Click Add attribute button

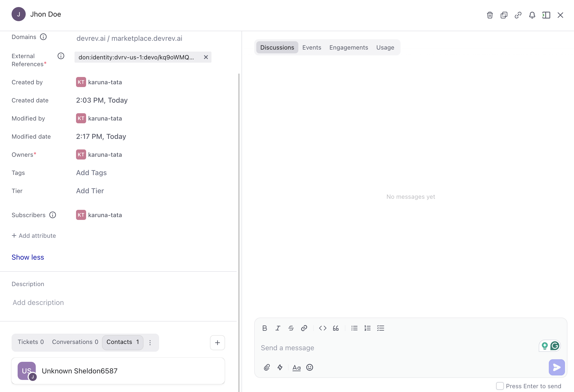point(34,236)
